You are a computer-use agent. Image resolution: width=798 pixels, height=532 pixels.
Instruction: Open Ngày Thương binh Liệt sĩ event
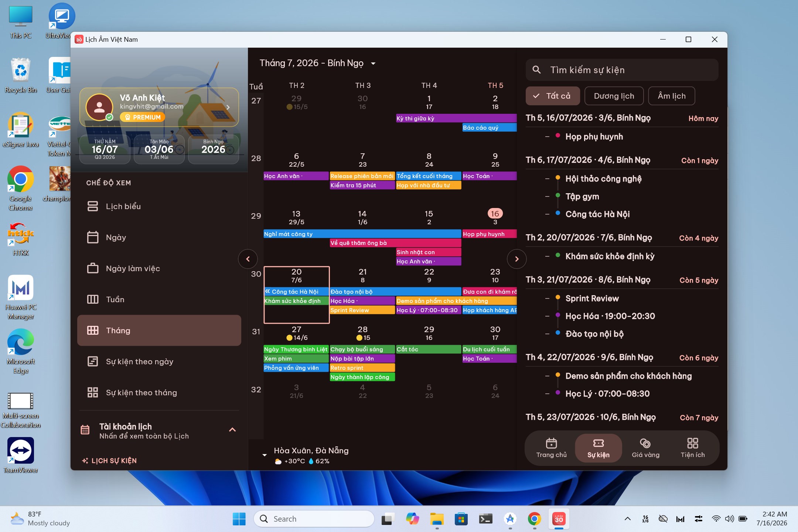point(296,349)
